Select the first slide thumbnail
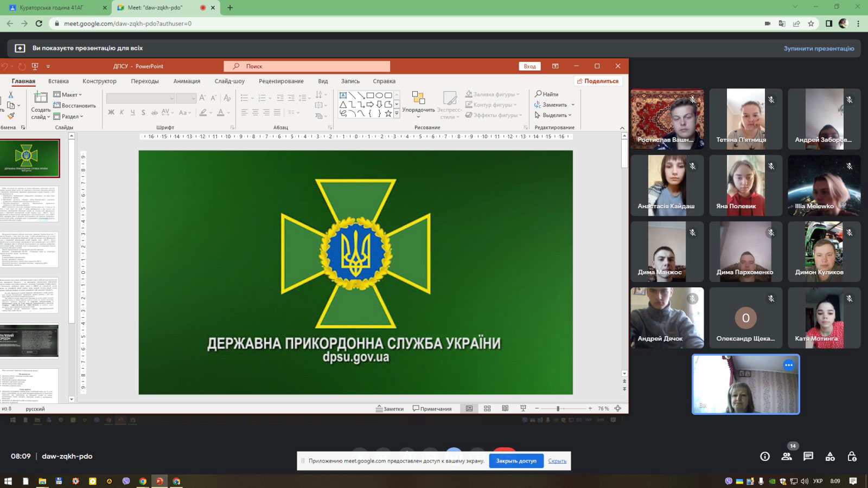Screen dimensions: 868x488 (x=29, y=158)
